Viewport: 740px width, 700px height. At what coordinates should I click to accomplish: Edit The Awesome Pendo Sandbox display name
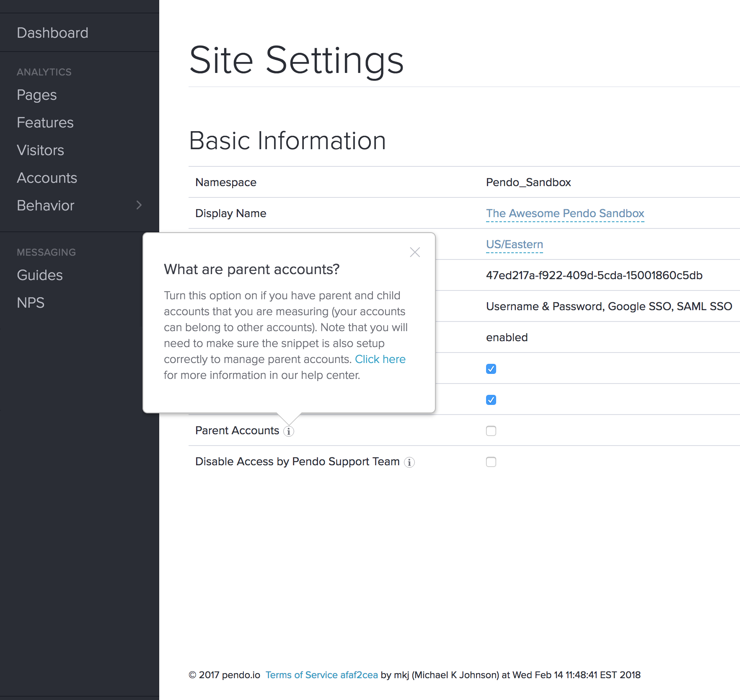point(564,213)
